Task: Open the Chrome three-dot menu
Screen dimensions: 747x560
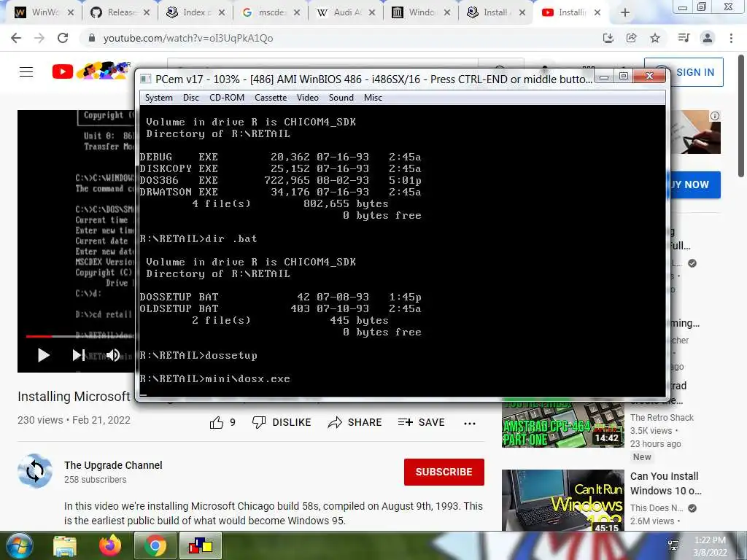Action: (x=731, y=38)
